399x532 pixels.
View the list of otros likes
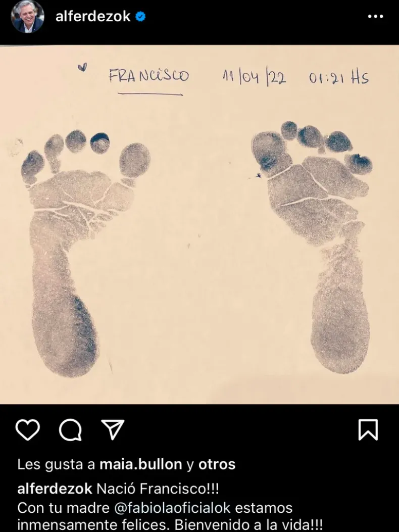point(217,464)
